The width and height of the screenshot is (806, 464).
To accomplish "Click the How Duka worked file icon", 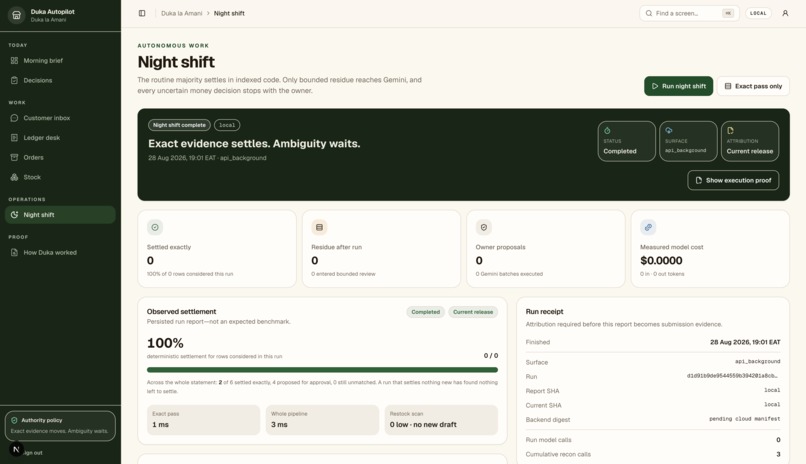I will (14, 252).
